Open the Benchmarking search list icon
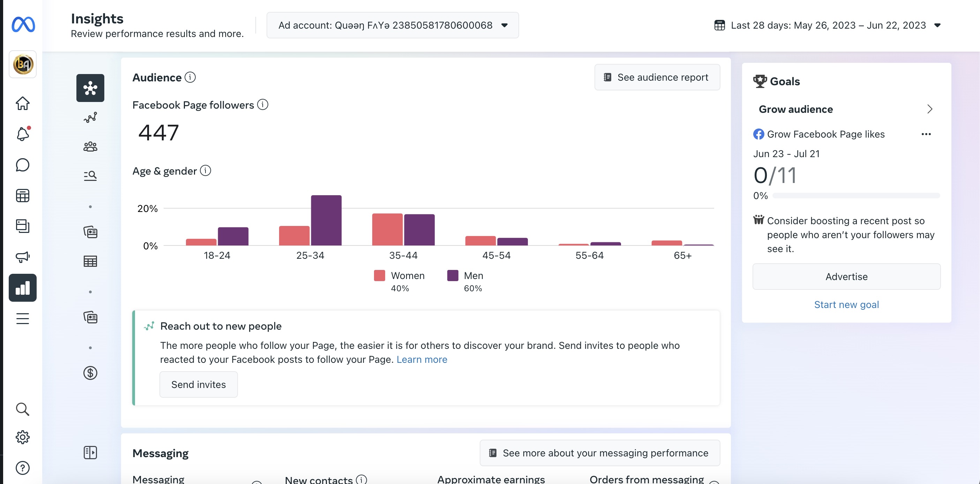Image resolution: width=980 pixels, height=484 pixels. [90, 176]
